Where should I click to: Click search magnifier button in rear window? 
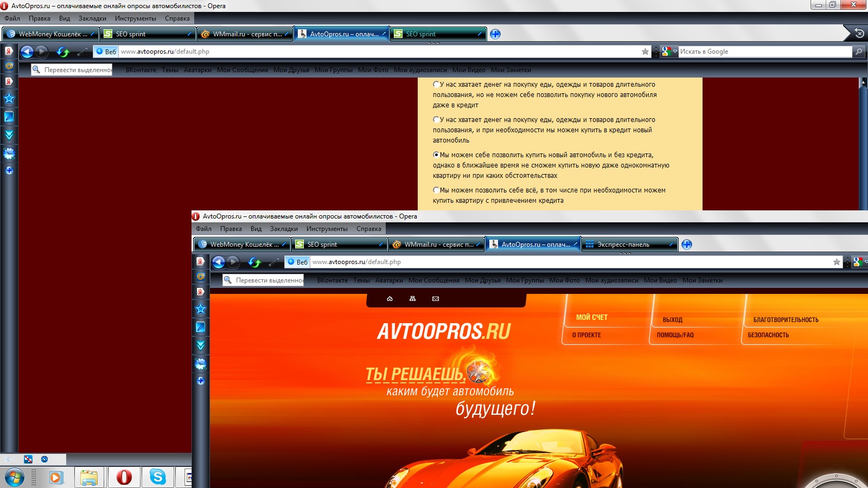click(858, 52)
